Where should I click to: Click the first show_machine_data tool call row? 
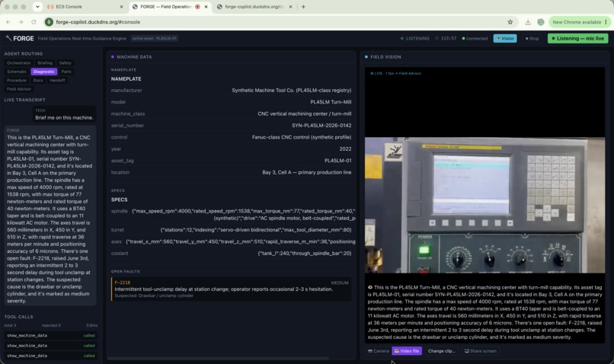coord(50,335)
